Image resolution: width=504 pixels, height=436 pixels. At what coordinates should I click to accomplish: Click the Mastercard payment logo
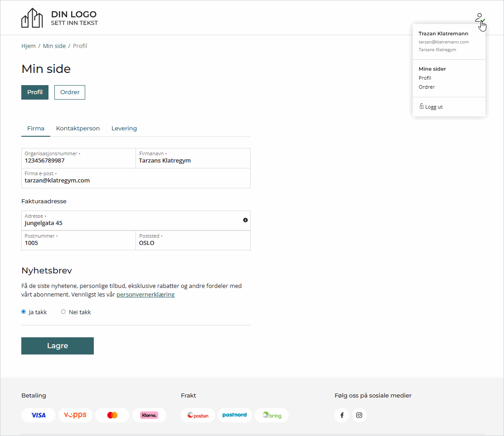click(112, 415)
